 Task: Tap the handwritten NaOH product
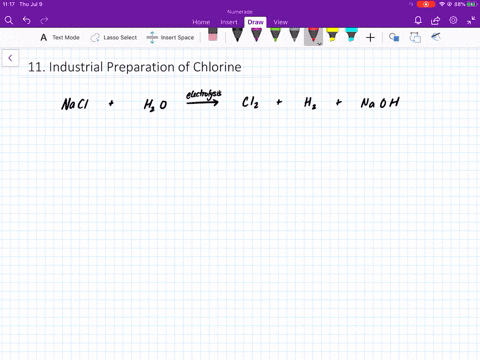tap(380, 103)
